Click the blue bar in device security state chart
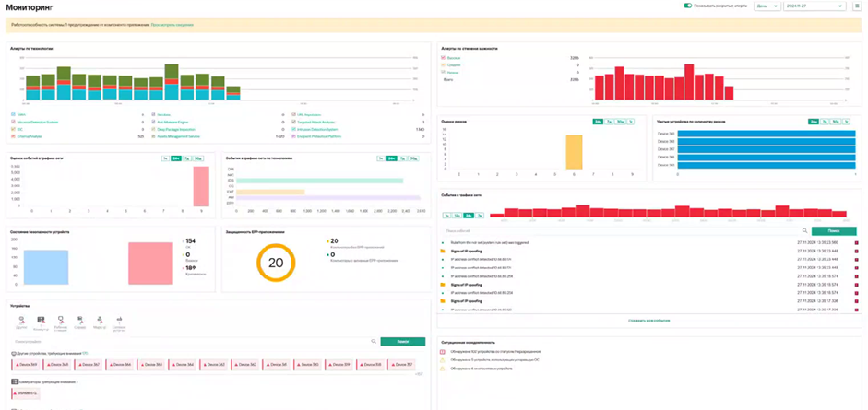The width and height of the screenshot is (868, 410). tap(46, 267)
